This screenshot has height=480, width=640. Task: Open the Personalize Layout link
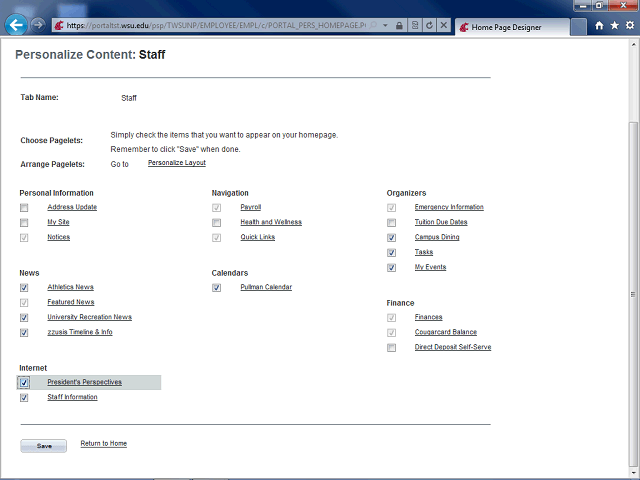pyautogui.click(x=177, y=162)
